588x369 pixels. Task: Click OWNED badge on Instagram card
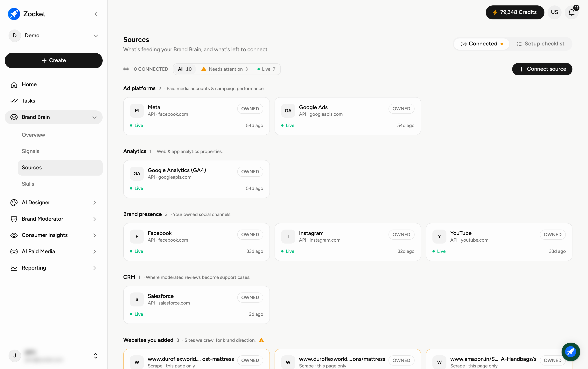[x=401, y=235]
